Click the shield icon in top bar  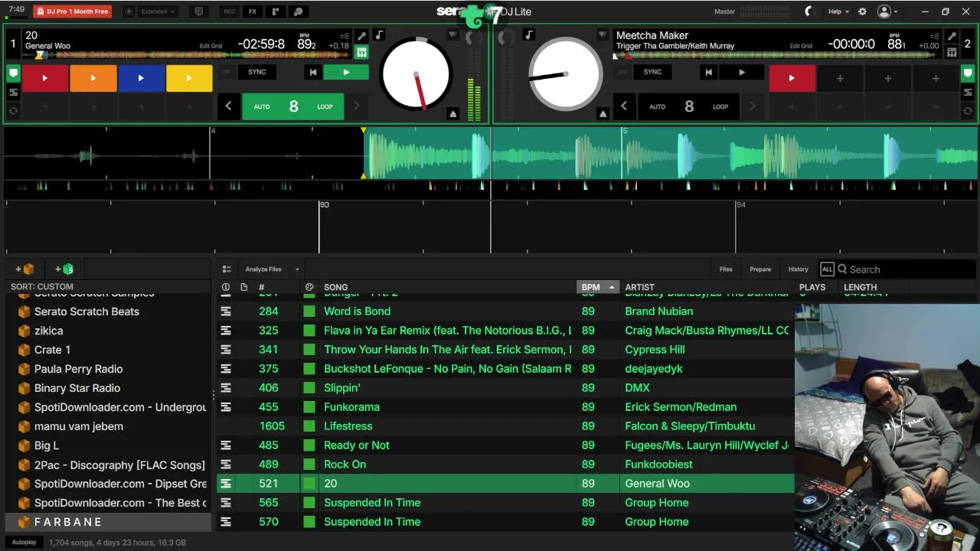click(x=199, y=11)
